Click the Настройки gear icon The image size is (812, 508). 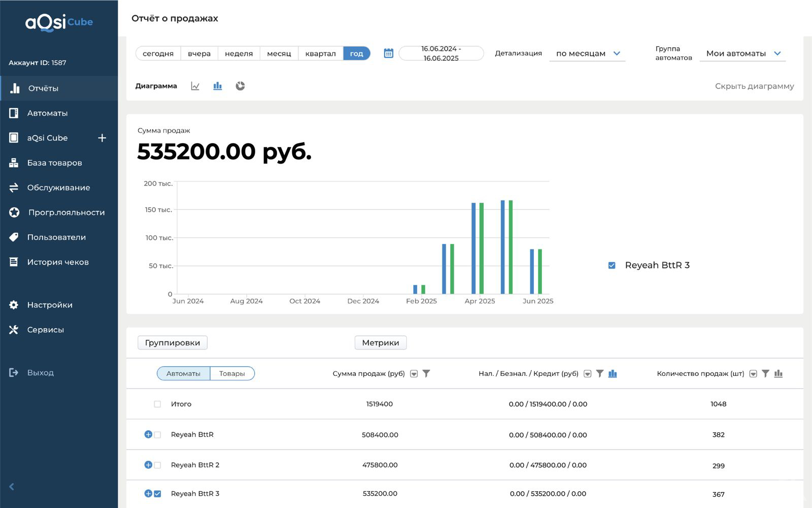[14, 305]
